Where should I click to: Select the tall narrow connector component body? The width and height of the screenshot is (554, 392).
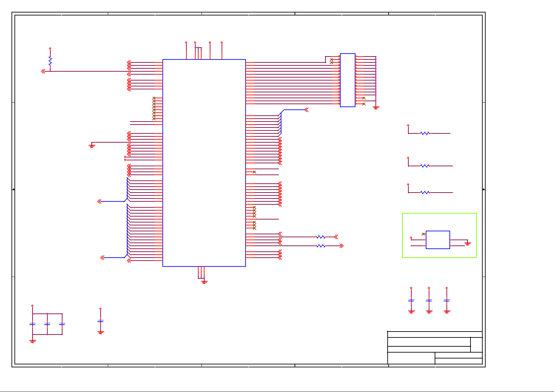tap(348, 80)
